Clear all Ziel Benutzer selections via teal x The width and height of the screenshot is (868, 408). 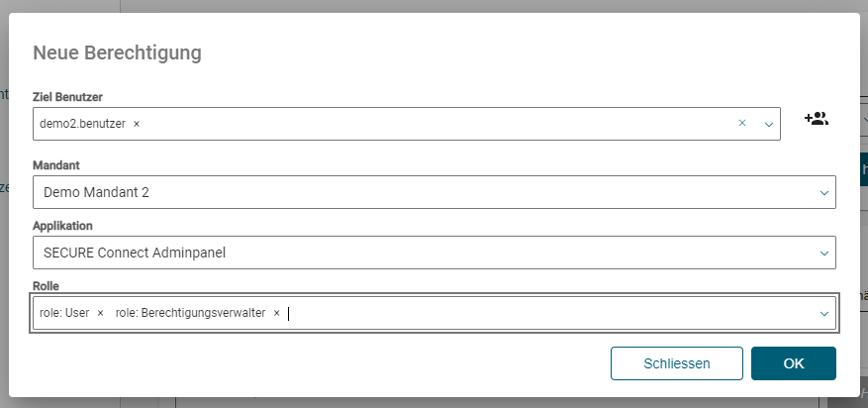pos(741,124)
